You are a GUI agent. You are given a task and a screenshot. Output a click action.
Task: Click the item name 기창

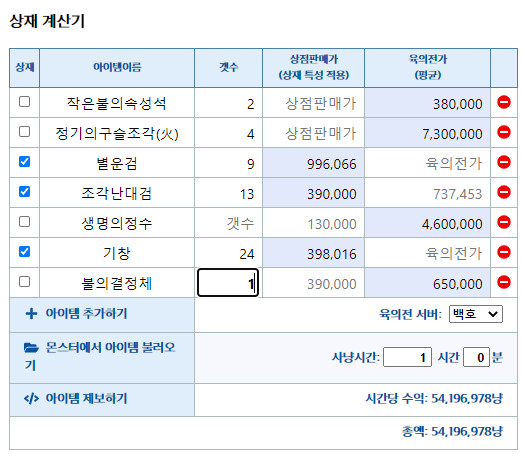click(117, 253)
